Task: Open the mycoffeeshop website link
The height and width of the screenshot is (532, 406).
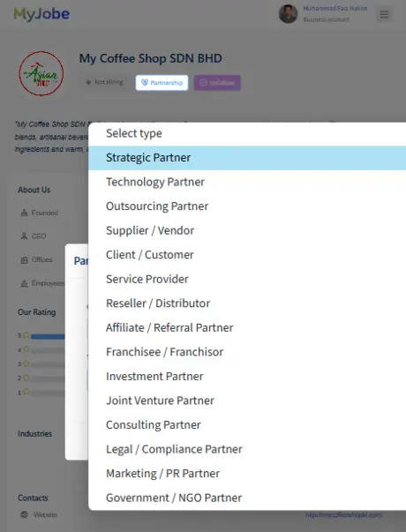Action: click(x=343, y=515)
